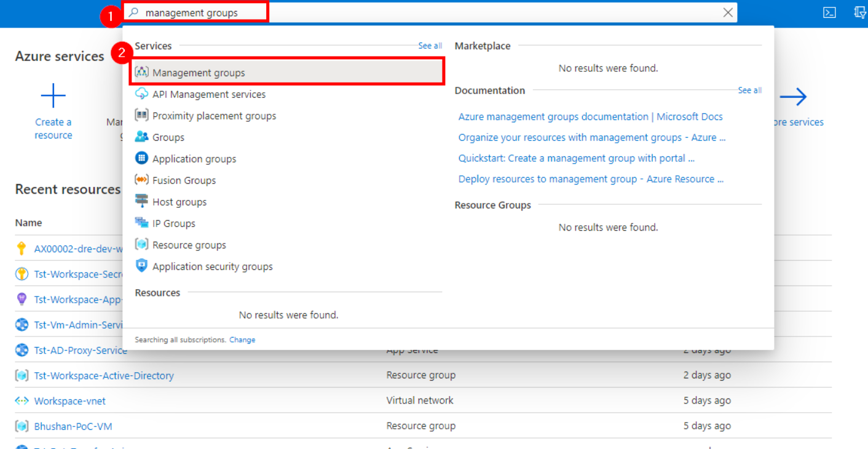Open Azure management groups documentation link

590,116
